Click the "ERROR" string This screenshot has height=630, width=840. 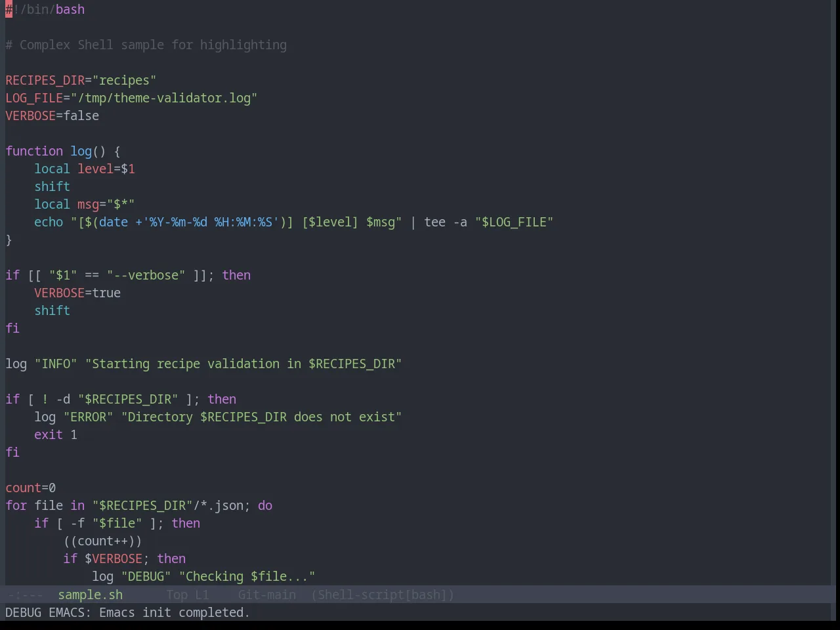tap(89, 417)
